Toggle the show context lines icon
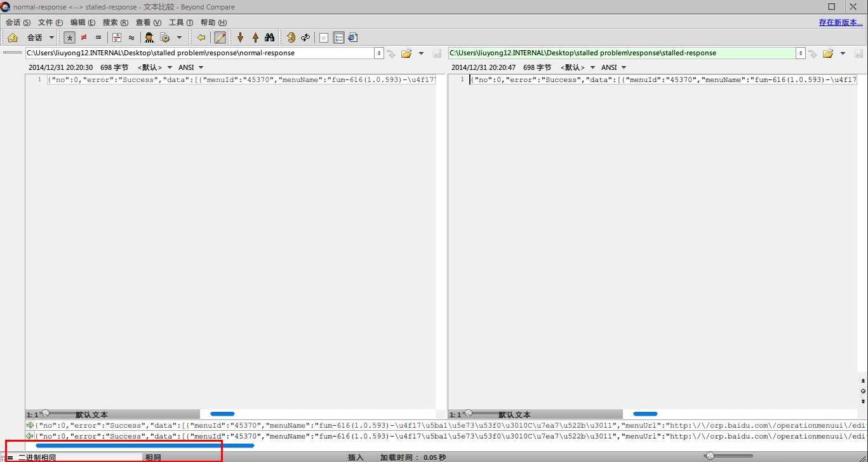Screen dimensions: 868x462 tap(116, 37)
